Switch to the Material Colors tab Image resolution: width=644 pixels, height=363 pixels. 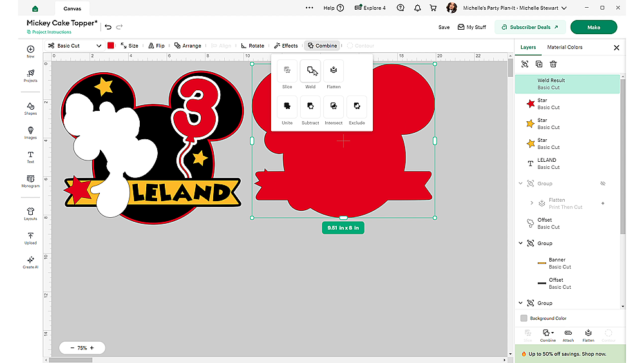click(565, 47)
